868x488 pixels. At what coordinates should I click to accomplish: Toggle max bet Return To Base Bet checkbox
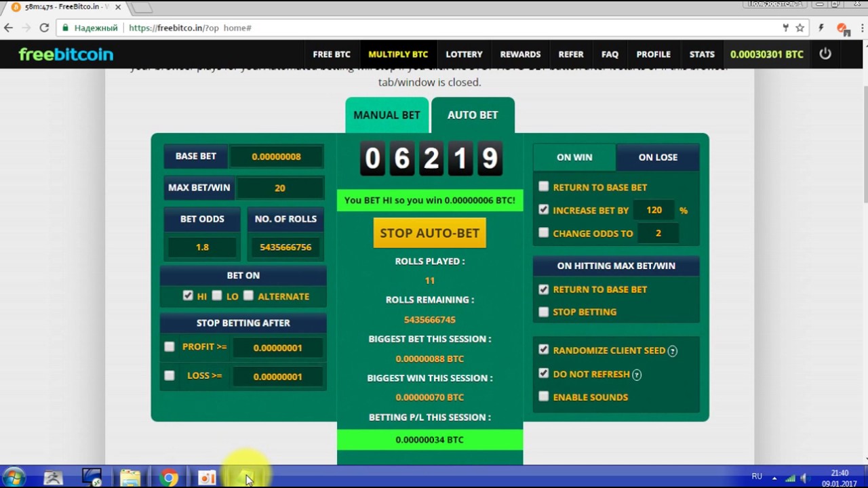click(544, 289)
